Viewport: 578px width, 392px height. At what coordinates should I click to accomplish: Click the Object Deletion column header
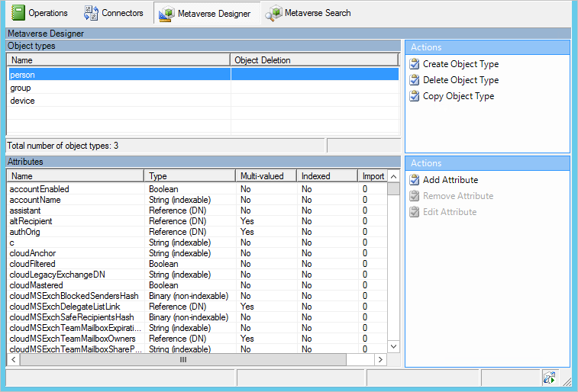click(x=314, y=60)
